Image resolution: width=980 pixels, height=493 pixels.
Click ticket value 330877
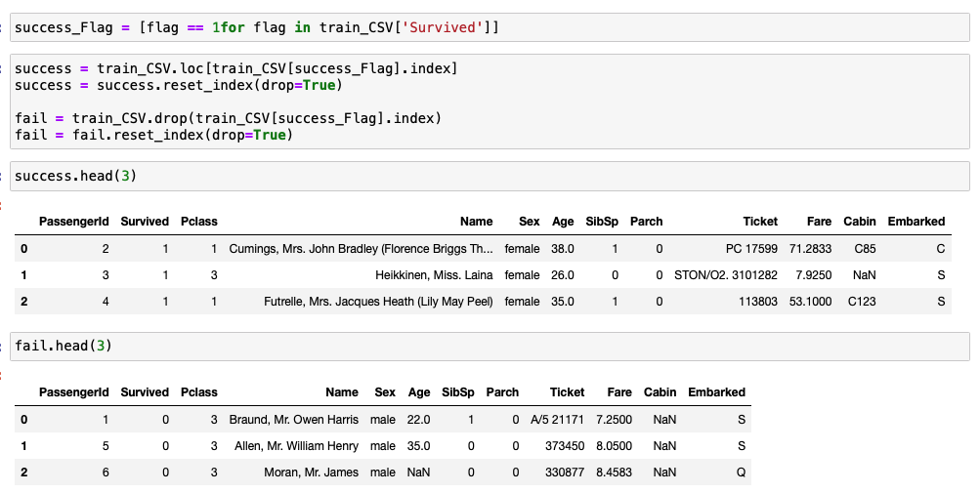pyautogui.click(x=565, y=472)
